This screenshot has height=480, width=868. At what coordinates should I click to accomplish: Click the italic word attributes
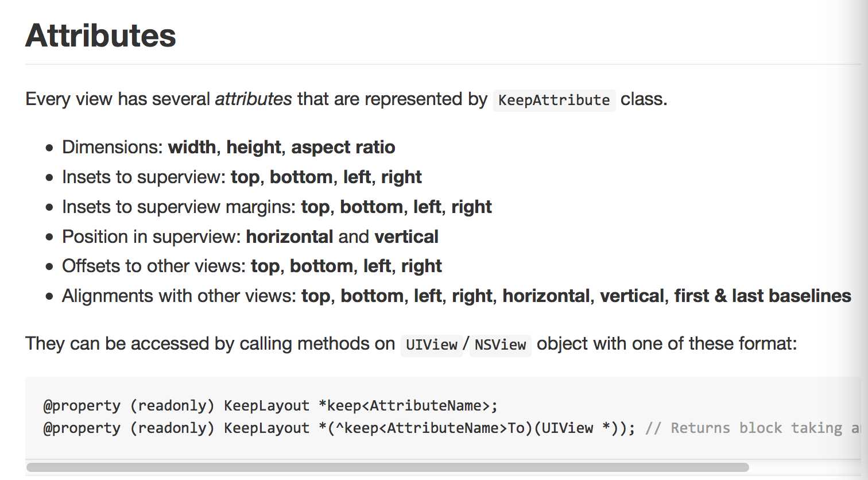[x=253, y=99]
